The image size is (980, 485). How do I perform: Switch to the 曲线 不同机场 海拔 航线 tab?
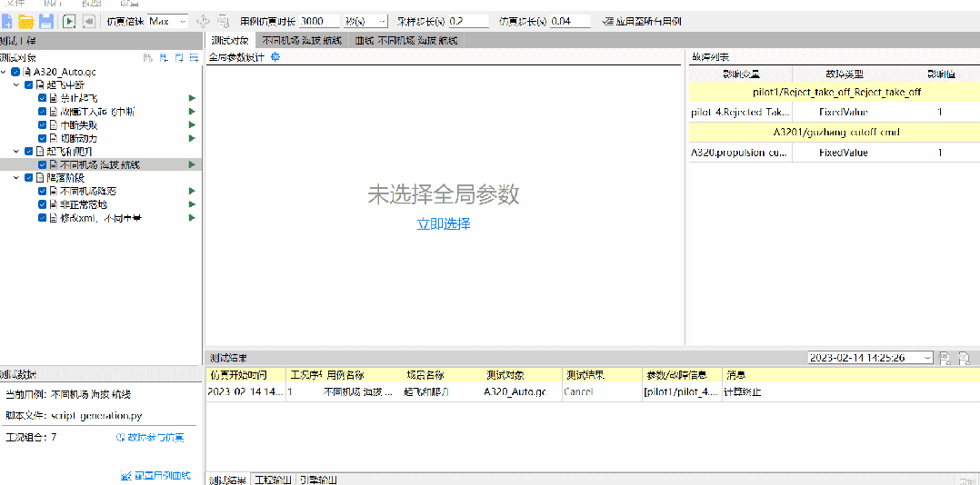406,41
